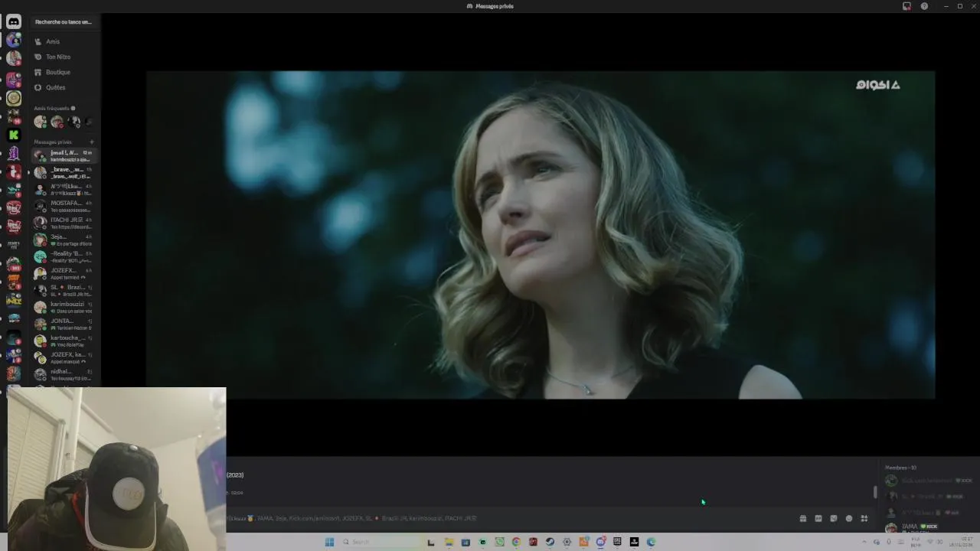
Task: Open the Ton Nitro page
Action: point(63,57)
